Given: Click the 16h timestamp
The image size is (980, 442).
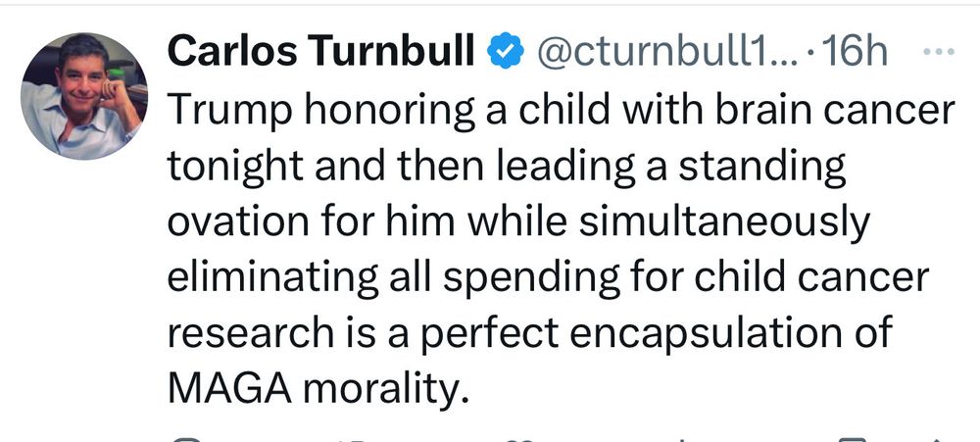Looking at the screenshot, I should click(855, 52).
